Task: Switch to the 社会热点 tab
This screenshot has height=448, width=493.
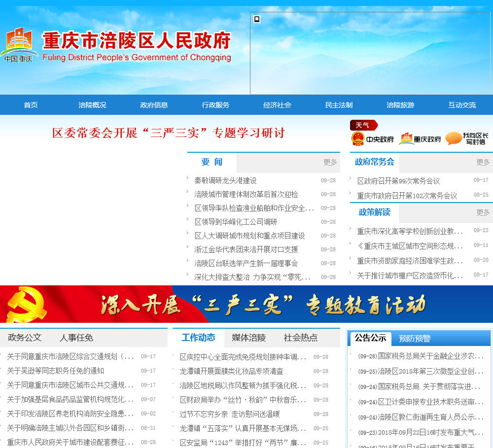Action: coord(301,338)
